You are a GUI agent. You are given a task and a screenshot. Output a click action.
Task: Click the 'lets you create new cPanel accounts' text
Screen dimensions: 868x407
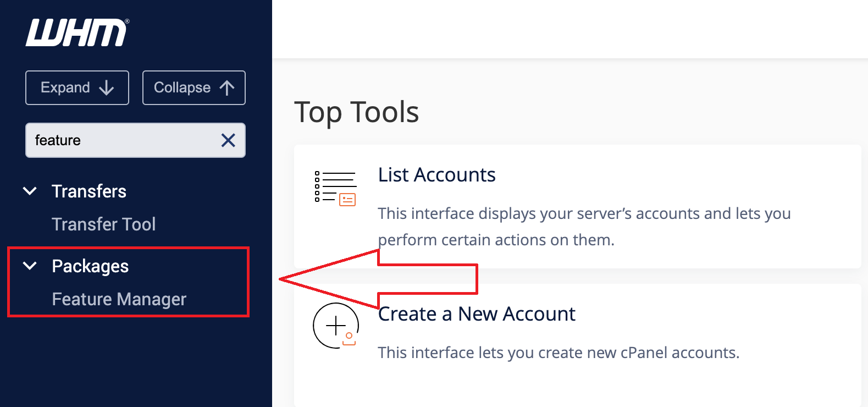[609, 353]
